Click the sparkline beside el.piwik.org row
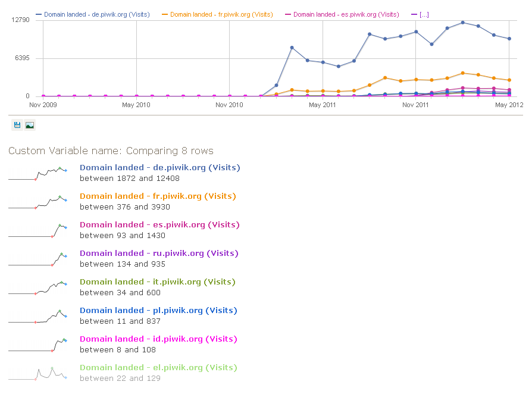This screenshot has height=394, width=532. coord(37,373)
